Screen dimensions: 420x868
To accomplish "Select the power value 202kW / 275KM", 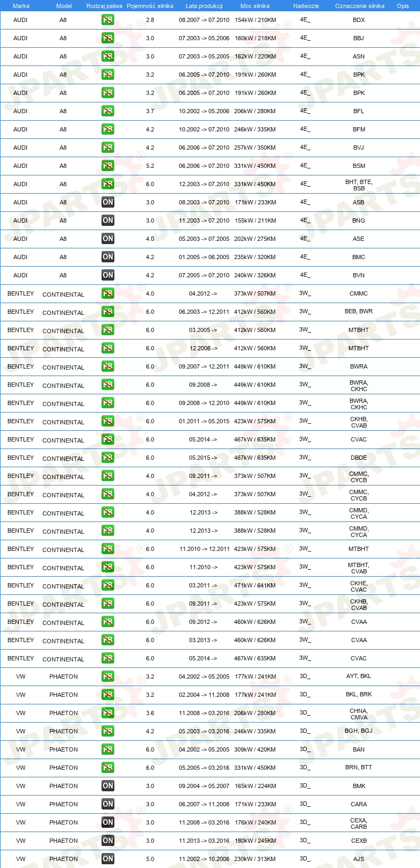I will point(255,239).
